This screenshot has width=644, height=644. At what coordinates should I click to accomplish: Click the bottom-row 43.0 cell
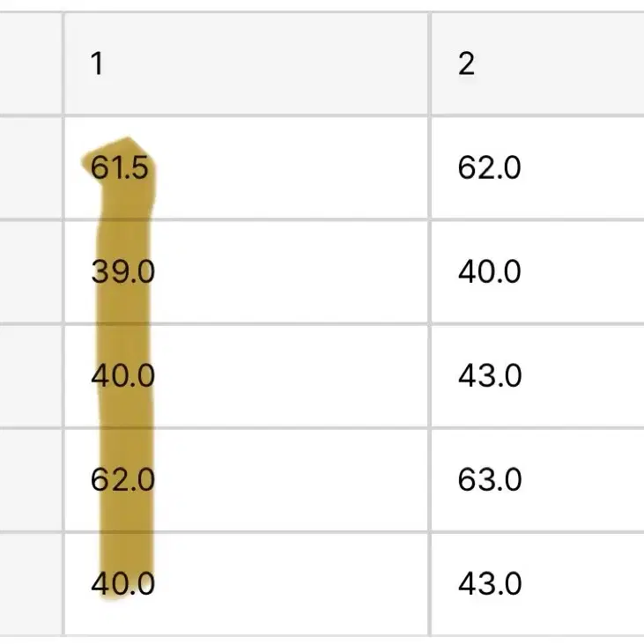(x=537, y=583)
